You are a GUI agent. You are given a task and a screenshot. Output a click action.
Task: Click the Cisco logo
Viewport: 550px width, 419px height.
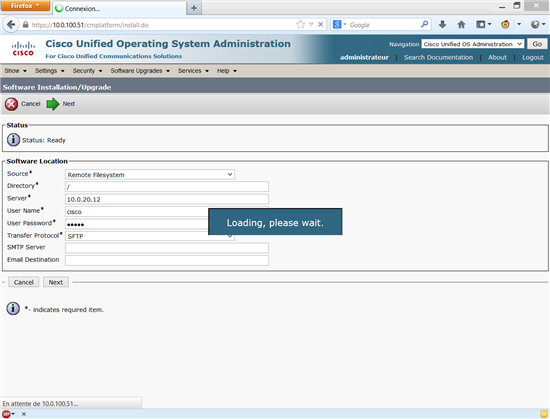(x=23, y=49)
